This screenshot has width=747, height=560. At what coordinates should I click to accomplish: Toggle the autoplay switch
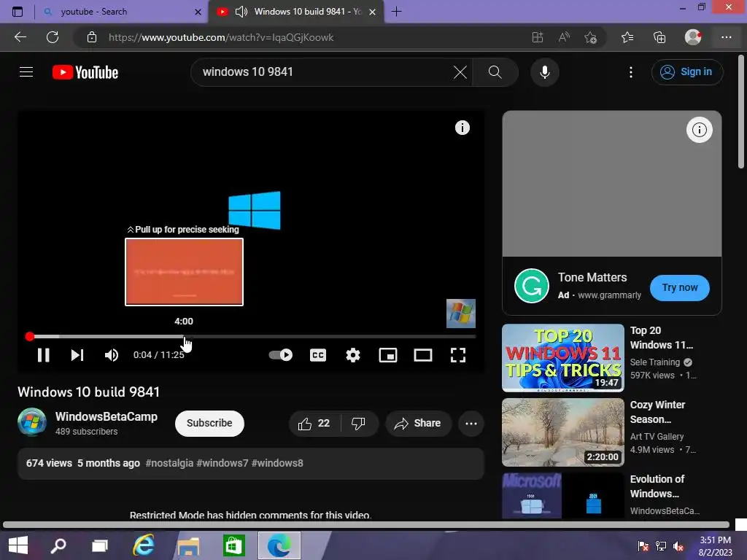pyautogui.click(x=281, y=355)
